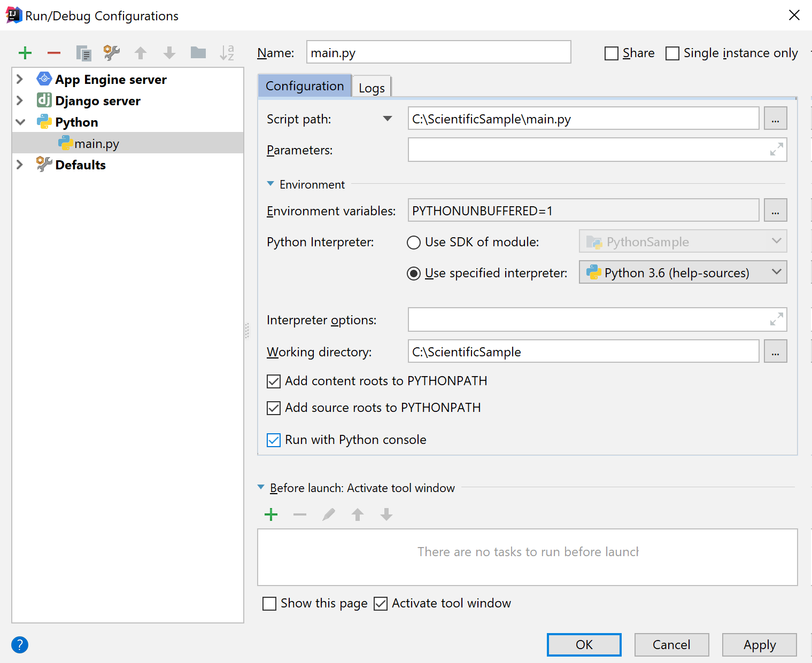Image resolution: width=812 pixels, height=663 pixels.
Task: Move before launch task down
Action: 386,514
